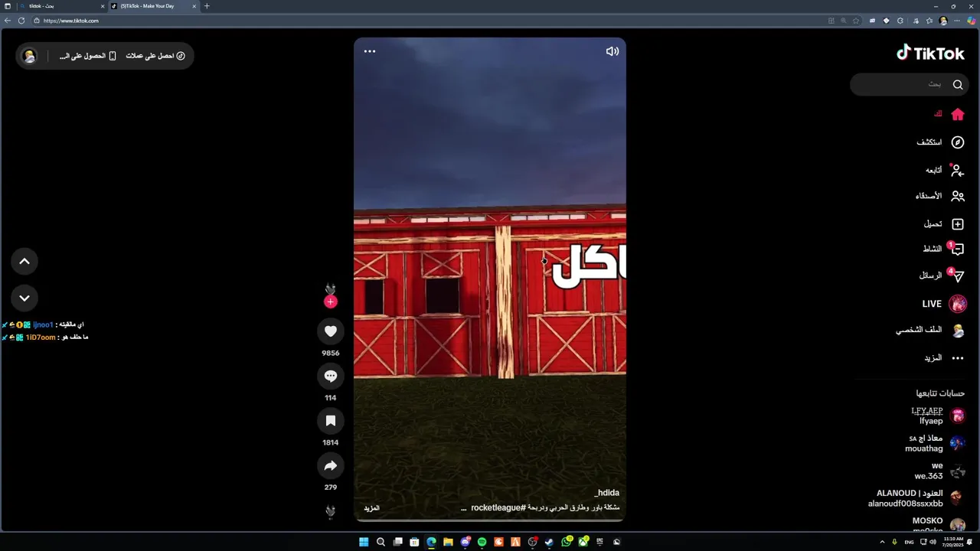Open the LIVE section
Screen dimensions: 980x551
(x=944, y=304)
